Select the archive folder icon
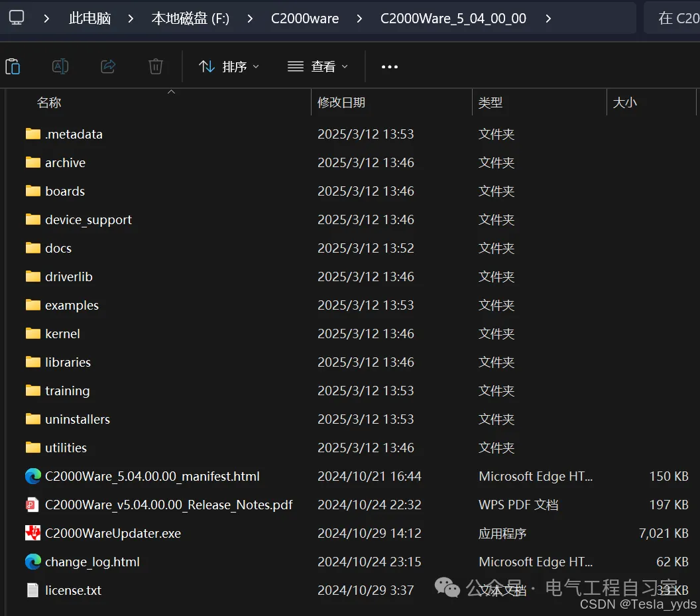 pos(33,162)
